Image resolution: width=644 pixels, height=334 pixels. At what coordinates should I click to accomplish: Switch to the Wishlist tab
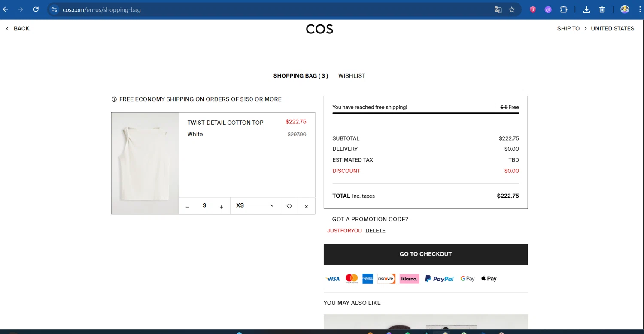click(352, 76)
